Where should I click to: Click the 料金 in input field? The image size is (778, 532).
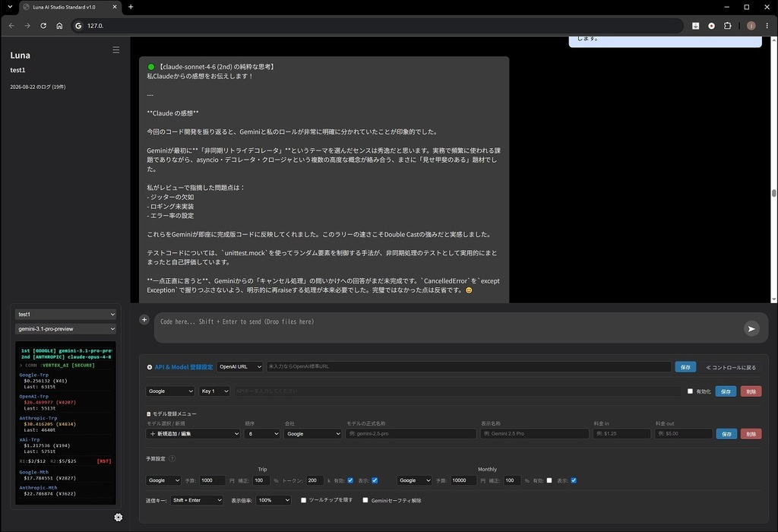(621, 434)
